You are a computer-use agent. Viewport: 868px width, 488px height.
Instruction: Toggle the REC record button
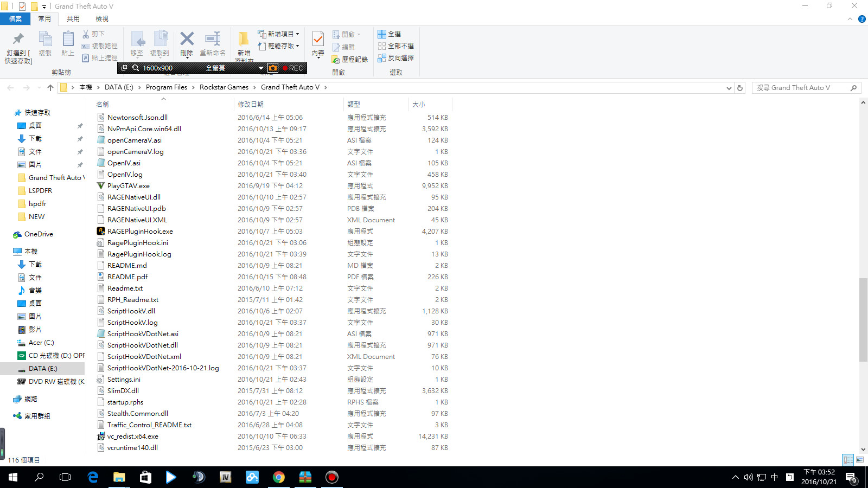(x=293, y=68)
